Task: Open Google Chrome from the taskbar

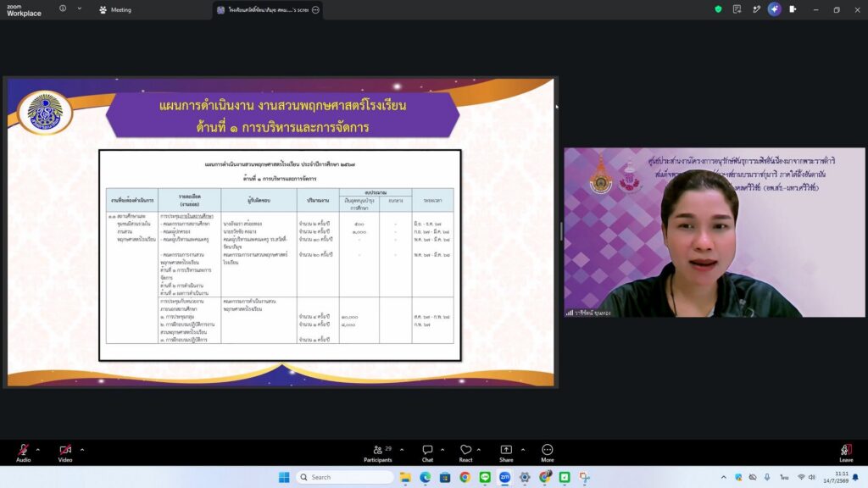Action: pos(465,478)
